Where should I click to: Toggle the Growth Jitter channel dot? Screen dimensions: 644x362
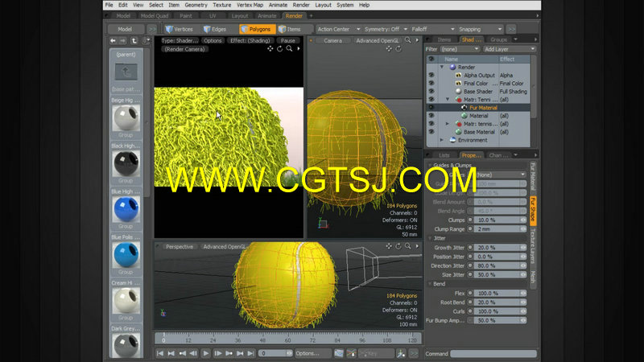coord(470,248)
